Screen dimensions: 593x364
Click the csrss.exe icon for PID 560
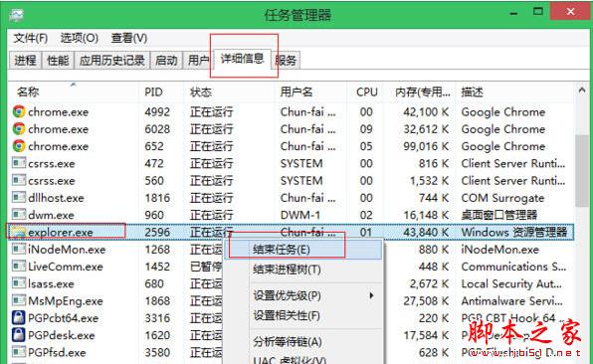click(x=19, y=180)
